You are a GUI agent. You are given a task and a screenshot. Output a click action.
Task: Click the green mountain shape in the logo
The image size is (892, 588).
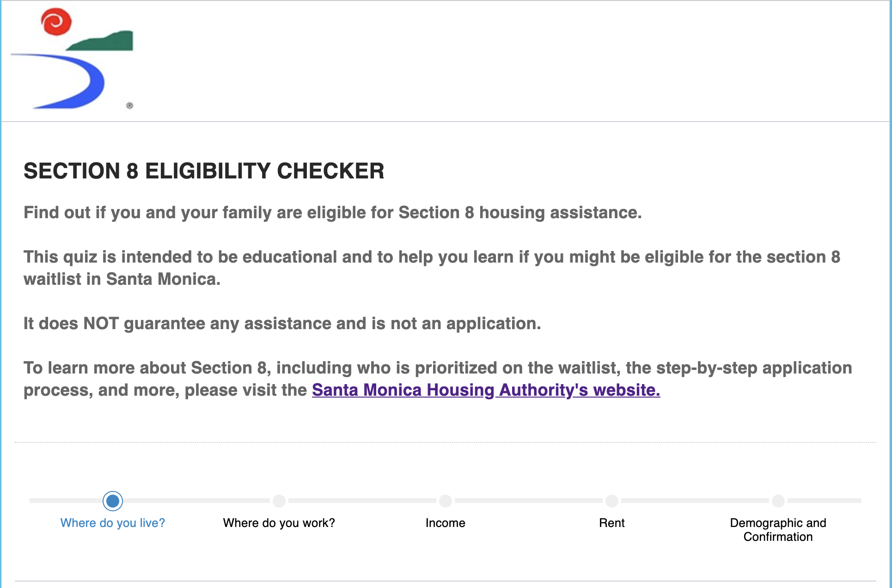pos(106,42)
